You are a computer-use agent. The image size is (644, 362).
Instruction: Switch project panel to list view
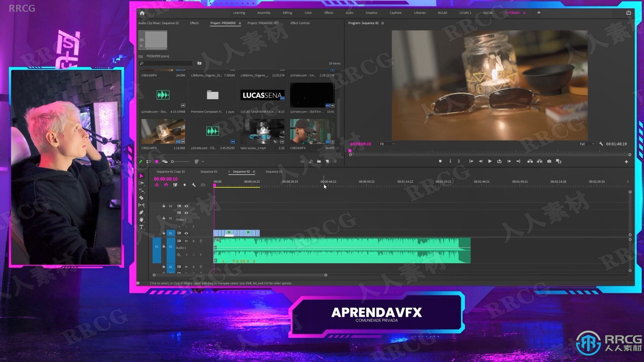tap(149, 162)
